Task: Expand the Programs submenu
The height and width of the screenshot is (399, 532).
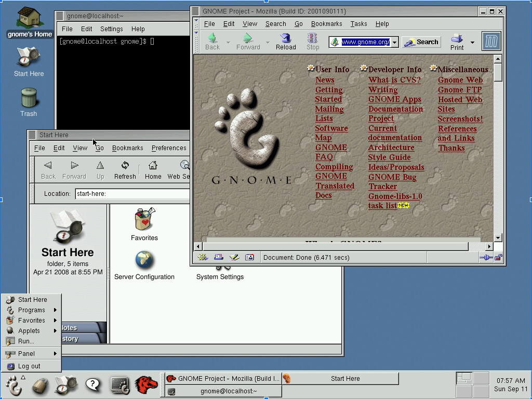Action: point(32,310)
